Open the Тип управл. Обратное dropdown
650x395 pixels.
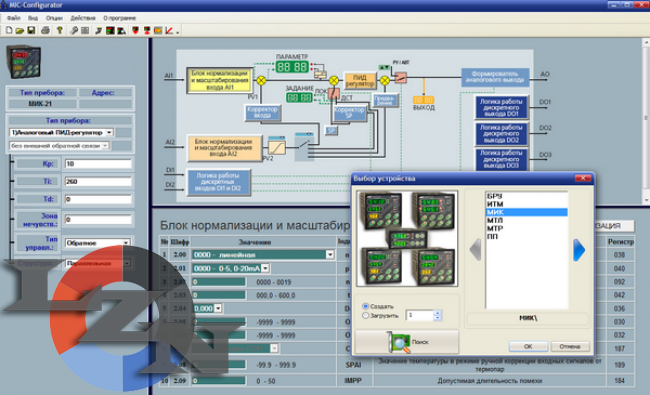[126, 243]
